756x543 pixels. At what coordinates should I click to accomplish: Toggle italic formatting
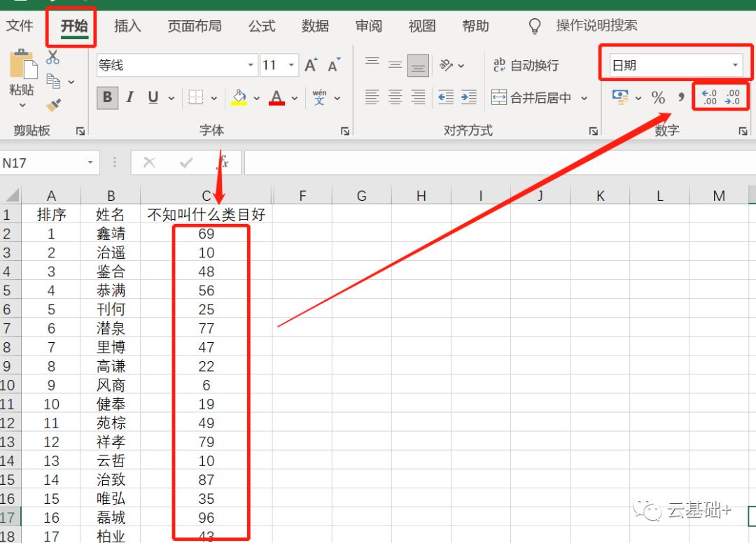[x=129, y=98]
